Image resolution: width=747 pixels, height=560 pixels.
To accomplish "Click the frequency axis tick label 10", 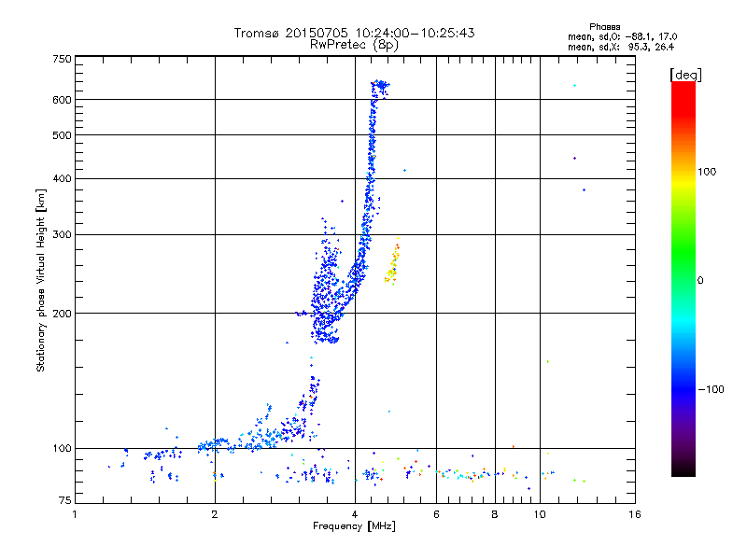I will coord(540,514).
